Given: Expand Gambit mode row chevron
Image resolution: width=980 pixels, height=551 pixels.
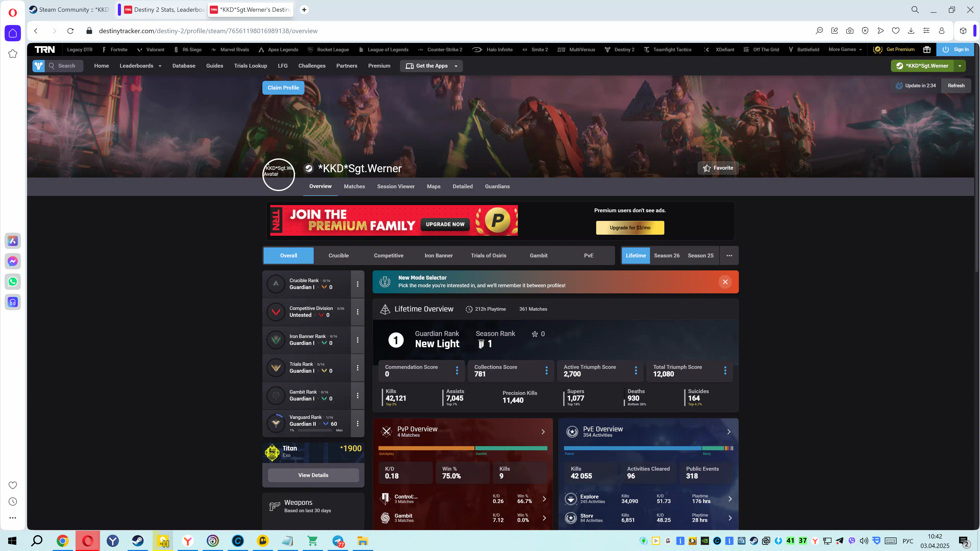Looking at the screenshot, I should tap(544, 518).
